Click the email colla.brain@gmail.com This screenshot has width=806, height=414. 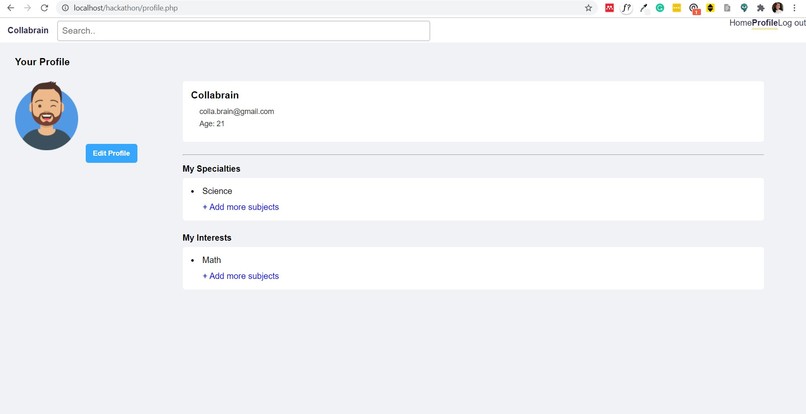[236, 111]
